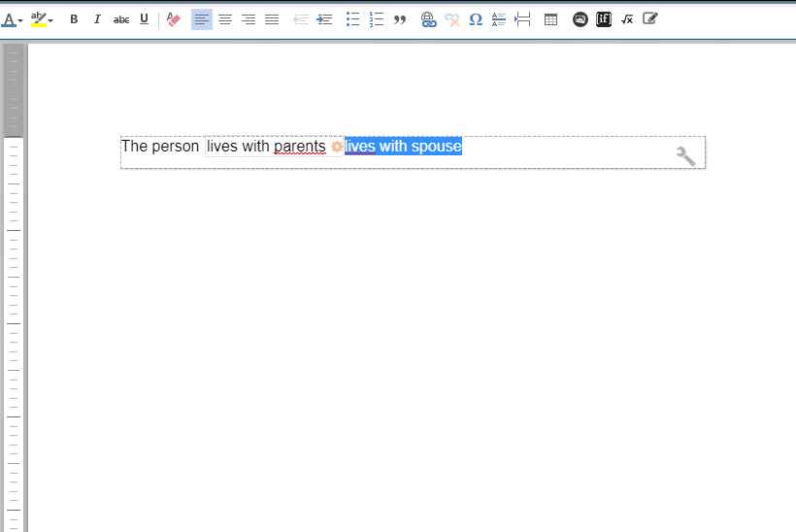
Task: Insert a table
Action: [x=550, y=19]
